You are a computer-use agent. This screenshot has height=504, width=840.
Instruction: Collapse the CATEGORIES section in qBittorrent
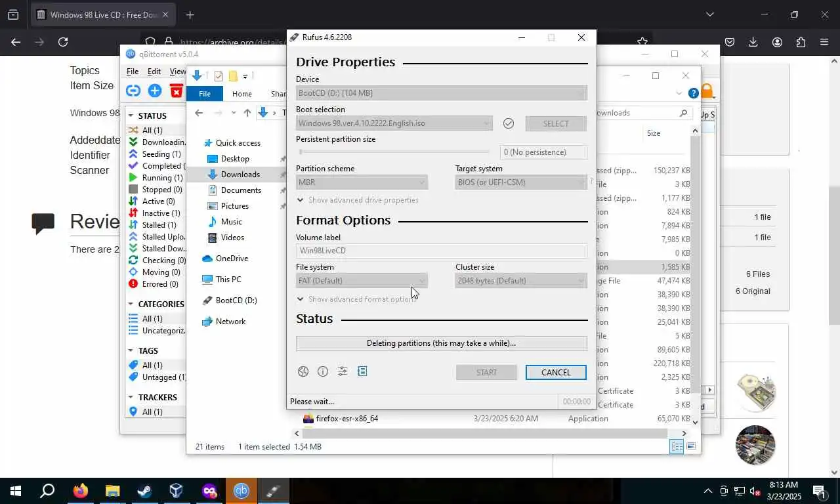(131, 304)
